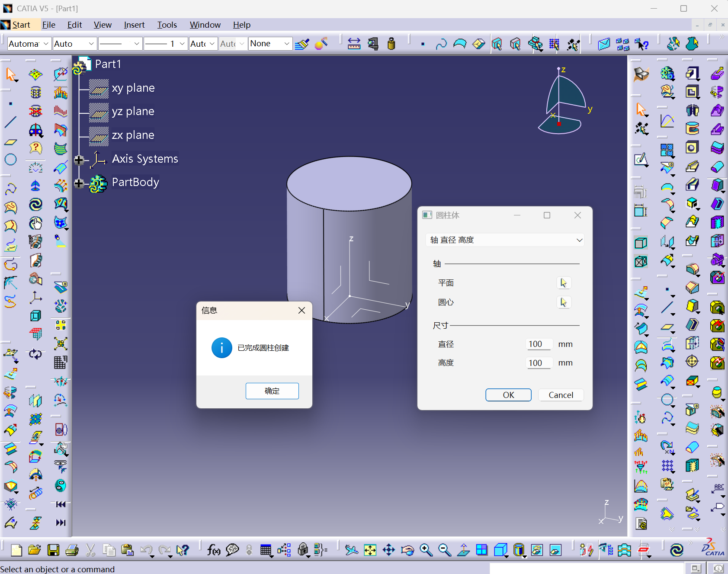This screenshot has width=728, height=574.
Task: Click OK in the 圆柱体 dialog
Action: (x=508, y=395)
